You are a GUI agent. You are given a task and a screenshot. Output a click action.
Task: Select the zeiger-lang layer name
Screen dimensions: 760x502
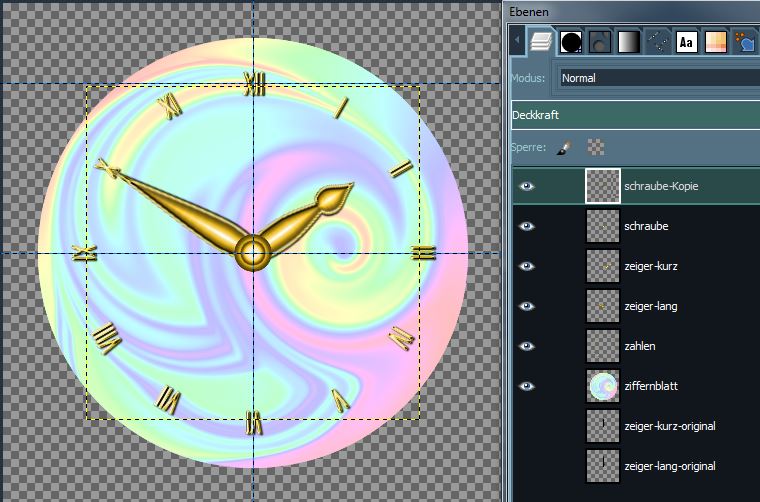point(650,306)
